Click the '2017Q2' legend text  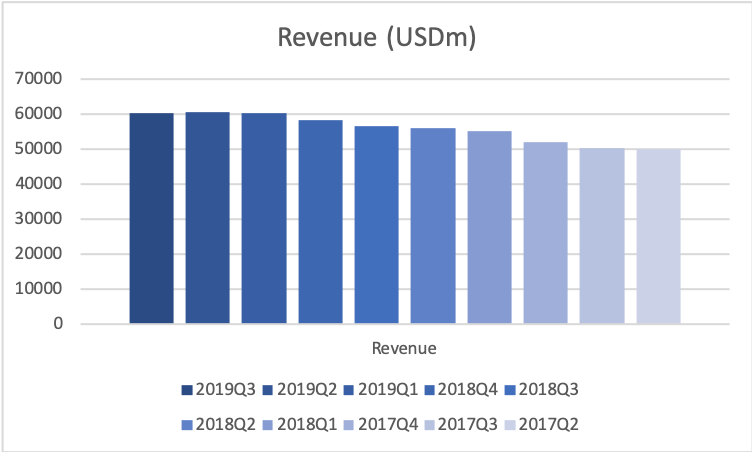(x=549, y=425)
